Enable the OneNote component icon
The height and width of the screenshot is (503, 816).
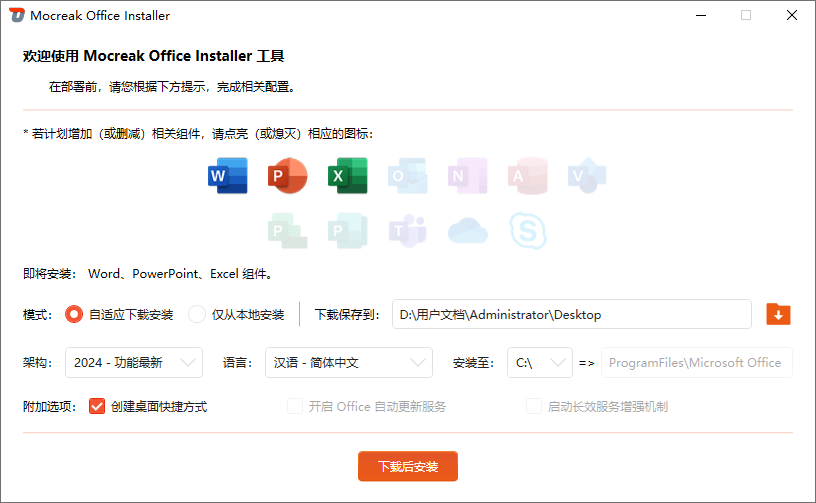click(x=467, y=176)
